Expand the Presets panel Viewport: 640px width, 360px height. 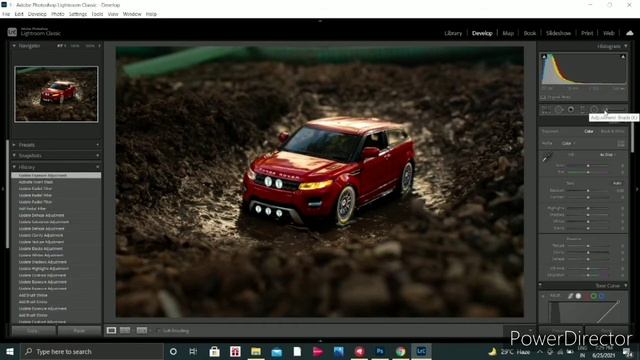coord(14,145)
